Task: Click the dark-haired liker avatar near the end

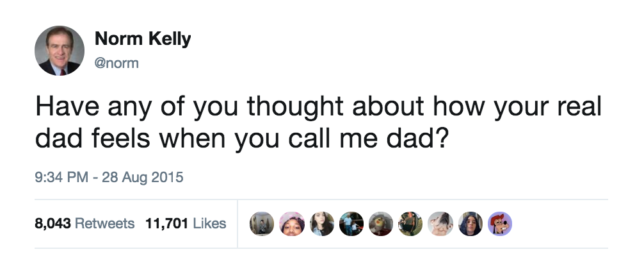Action: pyautogui.click(x=471, y=224)
